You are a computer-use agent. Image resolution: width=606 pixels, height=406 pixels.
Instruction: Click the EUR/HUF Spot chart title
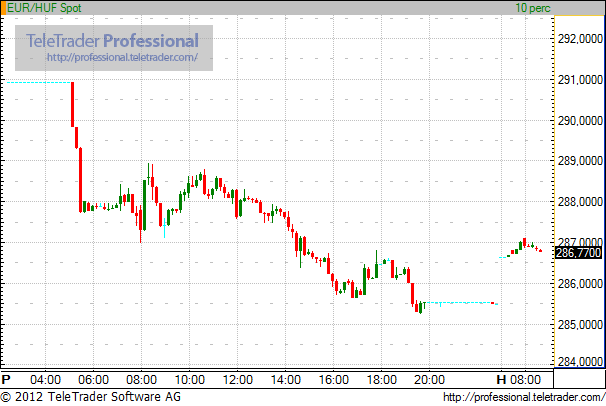click(44, 8)
